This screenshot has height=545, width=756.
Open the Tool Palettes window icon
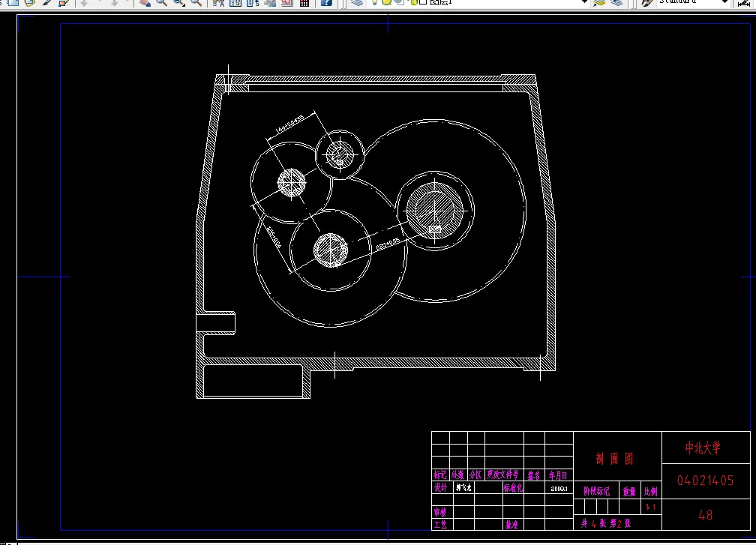pos(253,2)
